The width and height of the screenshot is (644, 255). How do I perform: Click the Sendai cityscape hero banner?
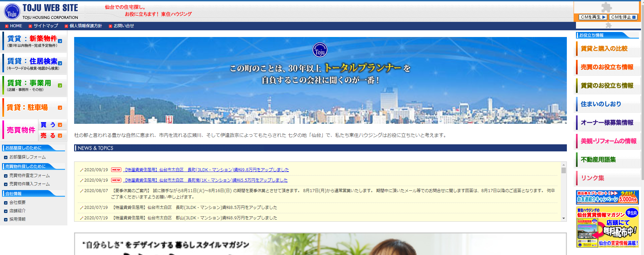coord(320,80)
